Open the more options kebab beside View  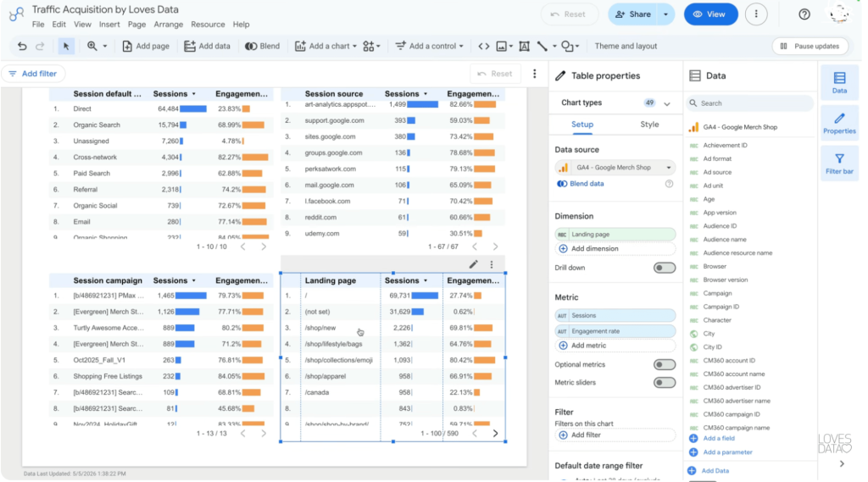[x=756, y=14]
